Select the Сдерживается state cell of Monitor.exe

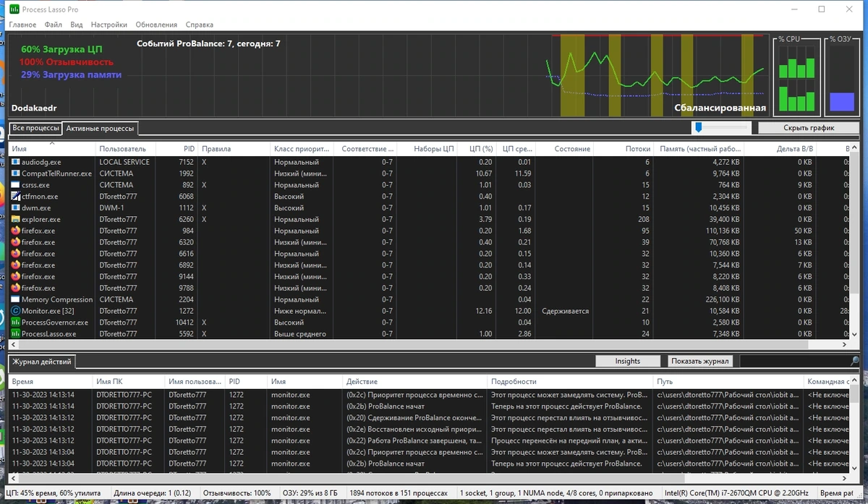pyautogui.click(x=565, y=311)
